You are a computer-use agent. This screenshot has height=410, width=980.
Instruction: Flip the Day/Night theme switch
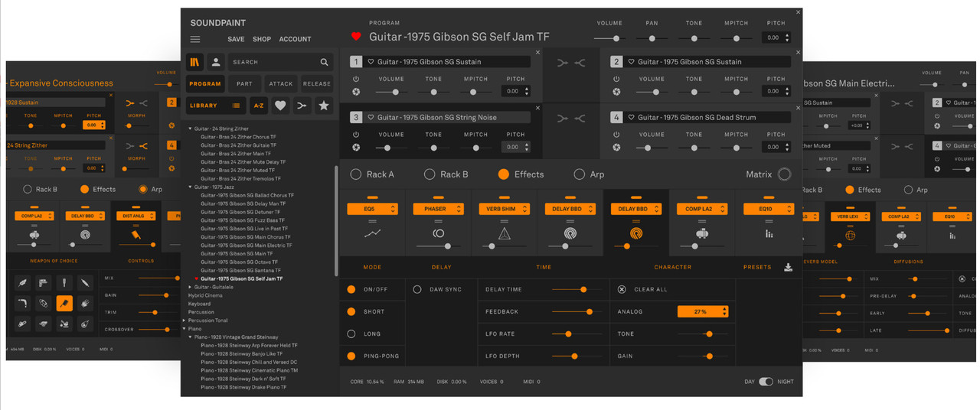(766, 382)
